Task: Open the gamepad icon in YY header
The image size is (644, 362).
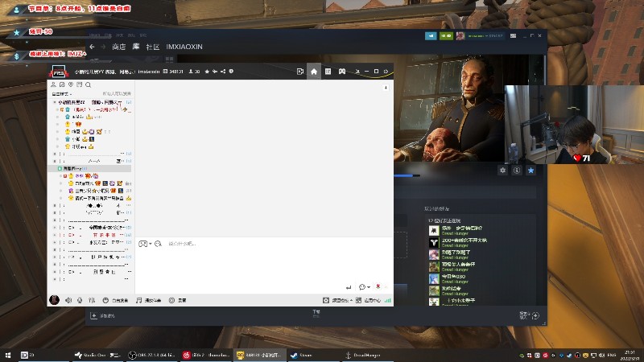Action: [x=341, y=72]
